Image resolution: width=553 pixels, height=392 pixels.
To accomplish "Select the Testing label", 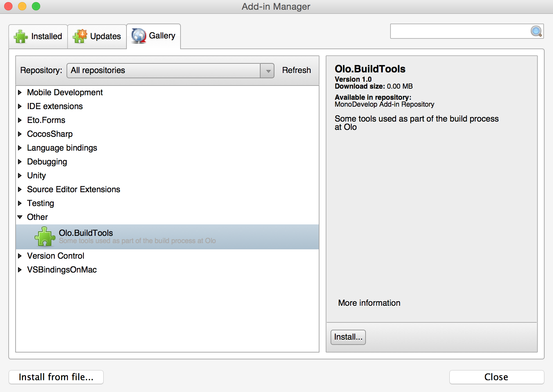I will [x=41, y=203].
